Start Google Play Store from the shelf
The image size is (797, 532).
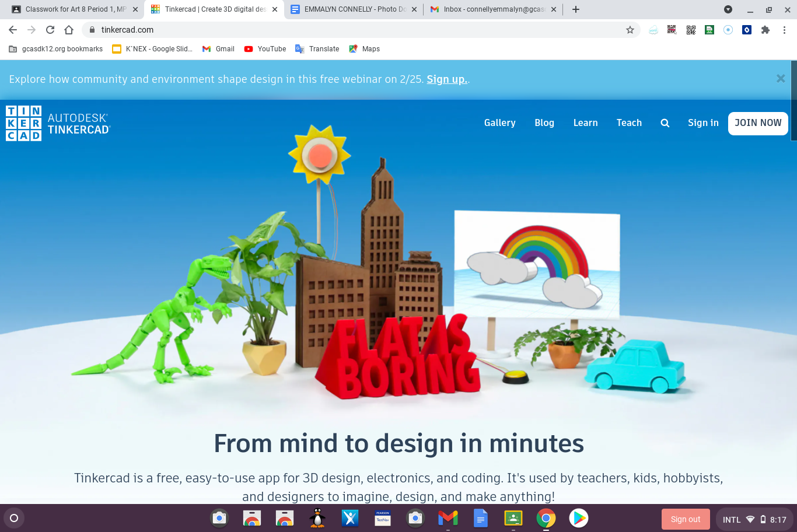(x=578, y=518)
